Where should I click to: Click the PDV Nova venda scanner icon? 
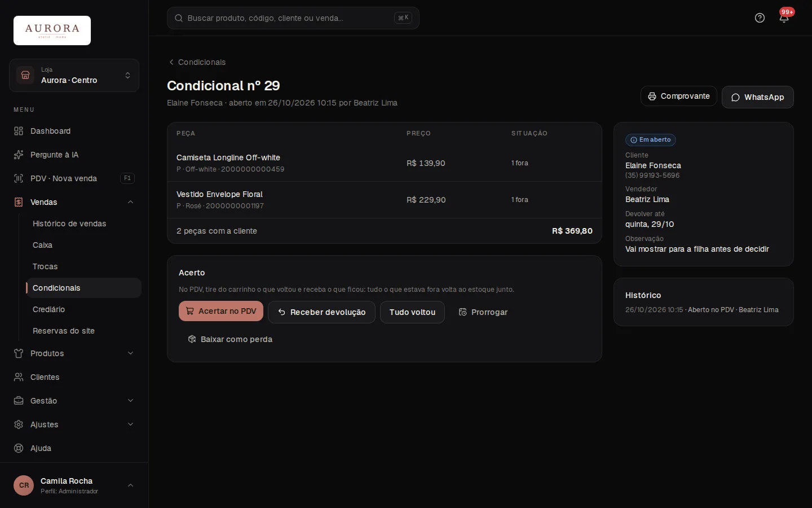19,178
